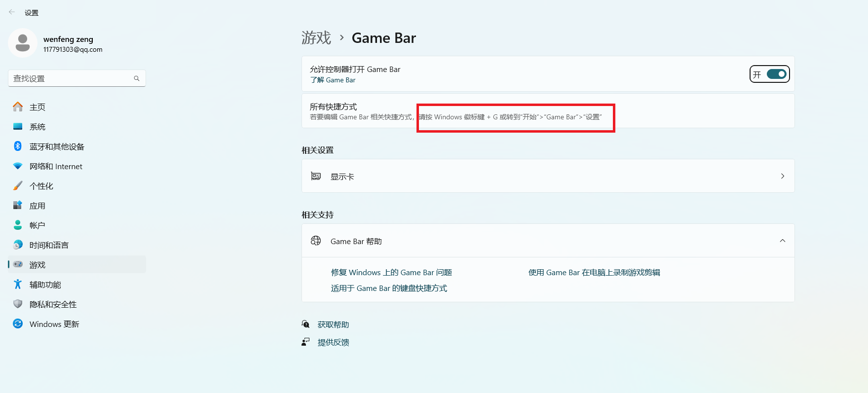Image resolution: width=868 pixels, height=393 pixels.
Task: Click 获取帮助 link
Action: coord(333,324)
